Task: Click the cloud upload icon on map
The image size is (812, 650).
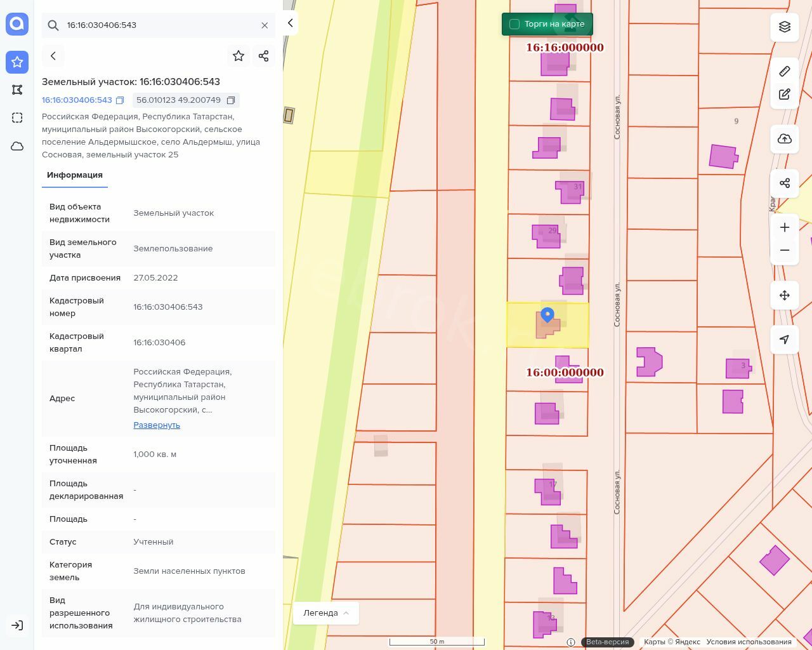Action: [x=785, y=139]
